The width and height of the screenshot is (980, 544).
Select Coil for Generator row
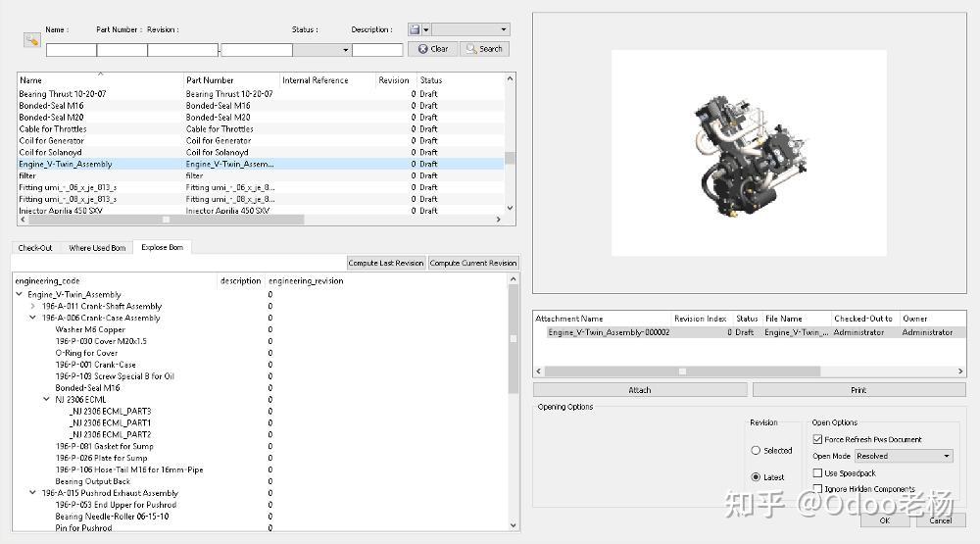tap(261, 141)
